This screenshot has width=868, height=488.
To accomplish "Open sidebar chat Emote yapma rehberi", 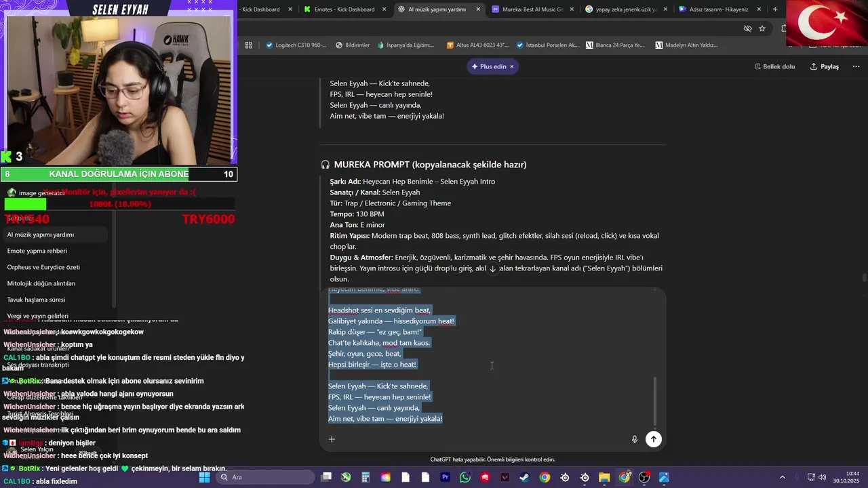I will (56, 251).
